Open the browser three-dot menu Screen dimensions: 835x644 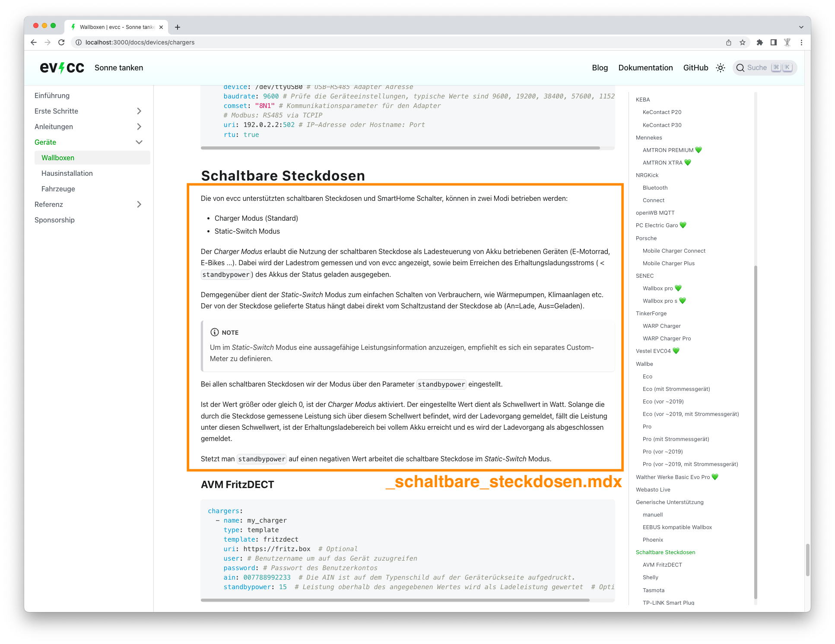(x=801, y=42)
